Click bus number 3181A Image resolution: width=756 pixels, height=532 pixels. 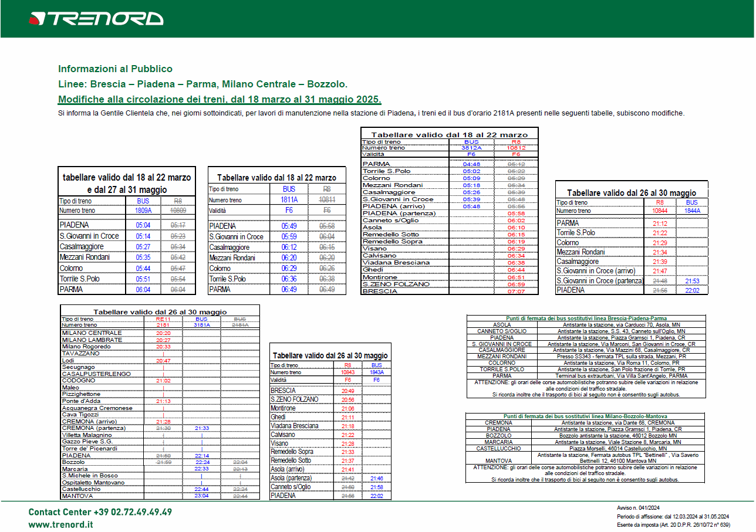click(x=201, y=325)
